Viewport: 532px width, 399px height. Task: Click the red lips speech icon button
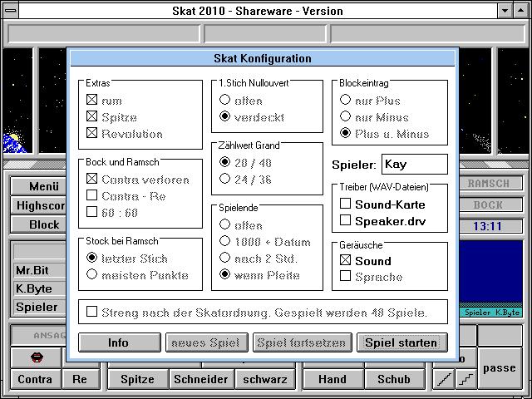tap(37, 357)
